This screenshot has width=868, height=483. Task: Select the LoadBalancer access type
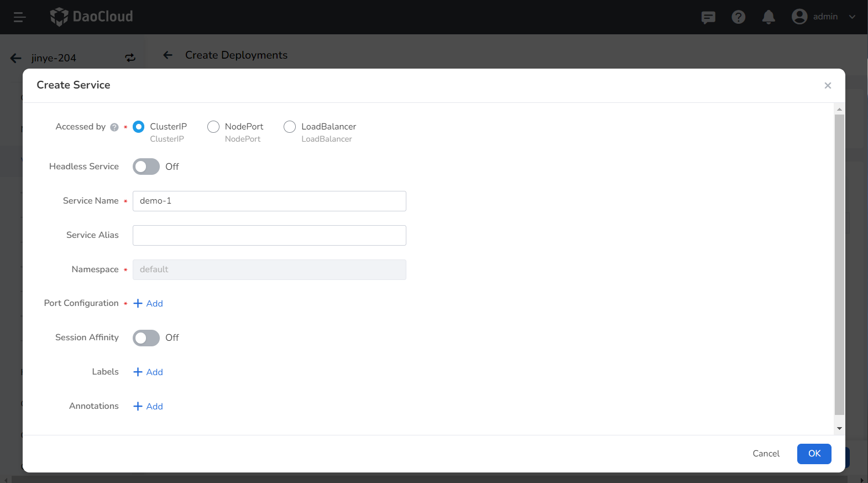point(290,127)
